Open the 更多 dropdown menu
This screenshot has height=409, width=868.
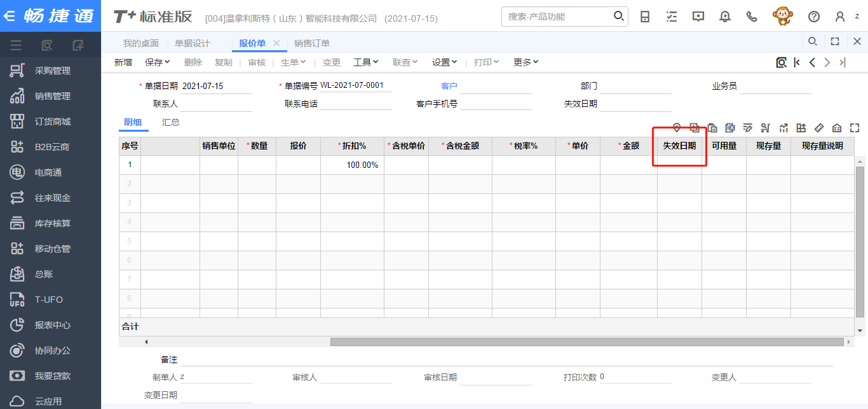pyautogui.click(x=526, y=62)
